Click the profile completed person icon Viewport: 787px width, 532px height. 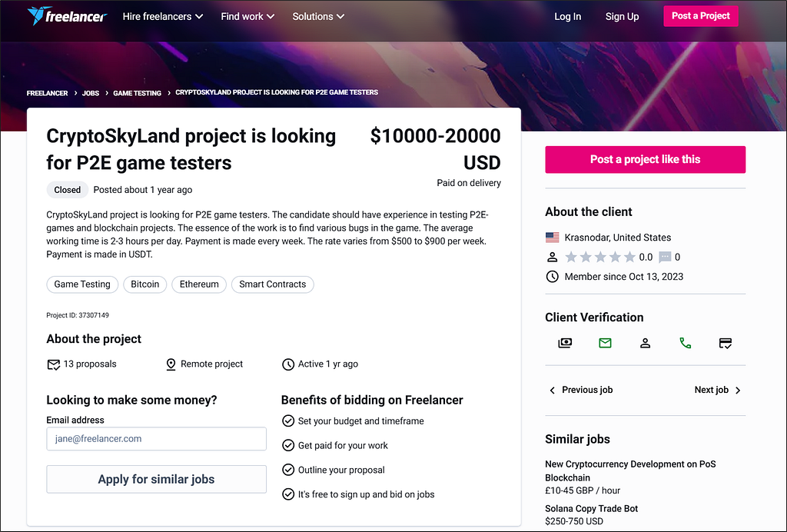[645, 343]
